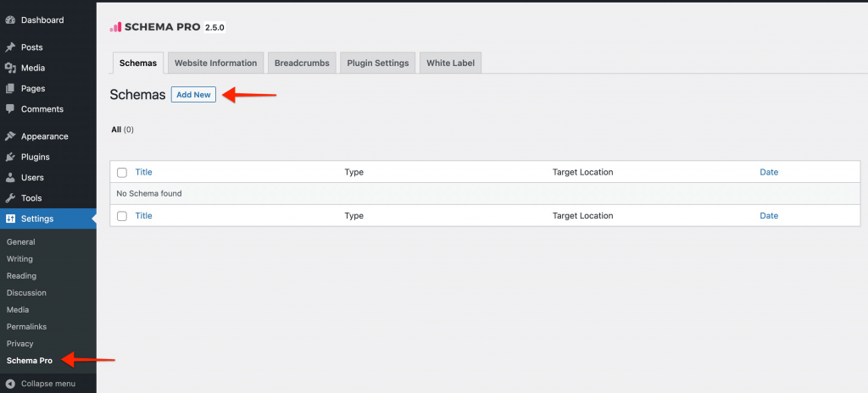
Task: Click the Dashboard gauge icon
Action: pos(10,20)
